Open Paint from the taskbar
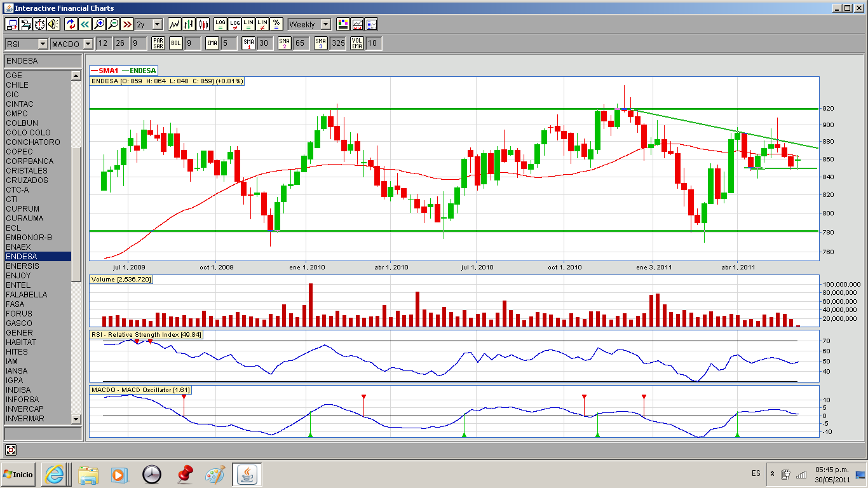The height and width of the screenshot is (488, 868). tap(215, 475)
